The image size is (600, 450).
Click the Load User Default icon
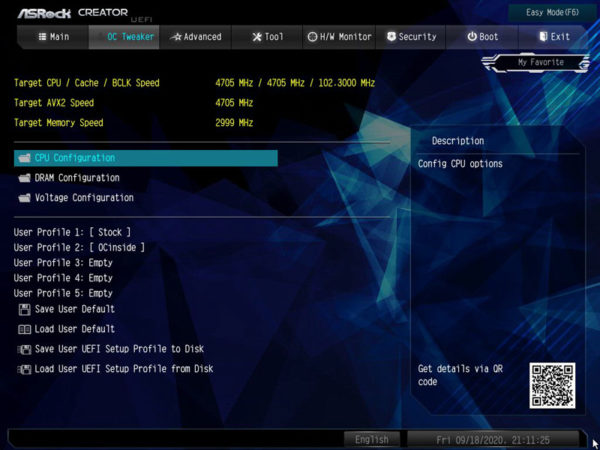(x=24, y=329)
